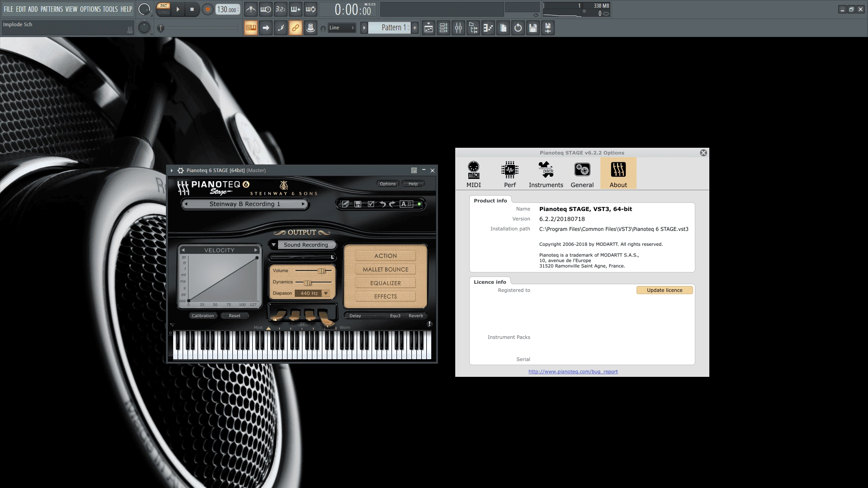Open the FILE menu

coord(9,9)
